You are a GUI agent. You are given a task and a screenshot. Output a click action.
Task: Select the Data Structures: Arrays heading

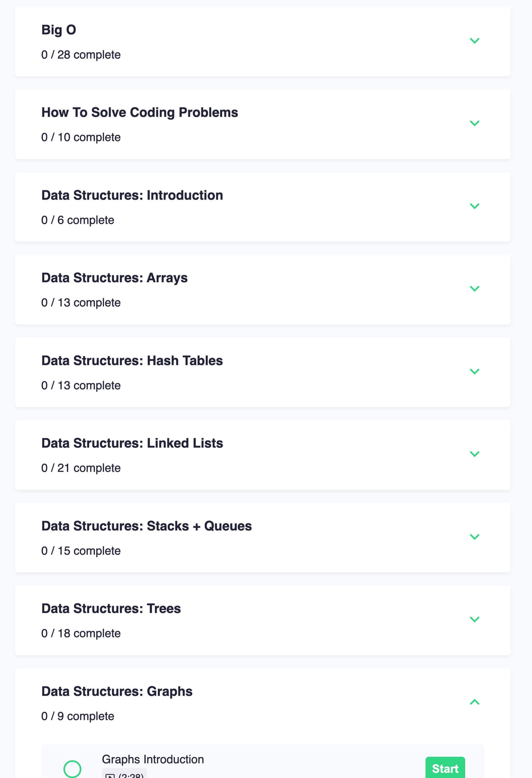(x=114, y=278)
